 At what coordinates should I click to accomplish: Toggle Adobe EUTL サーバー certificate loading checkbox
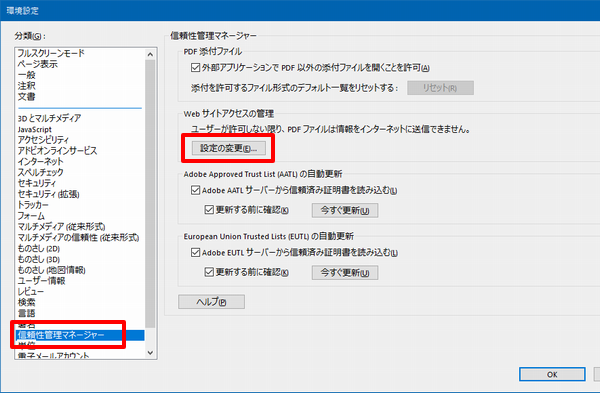point(196,253)
